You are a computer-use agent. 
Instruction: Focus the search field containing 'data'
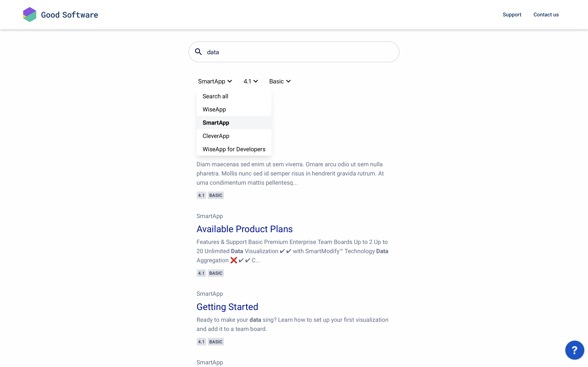pos(299,52)
